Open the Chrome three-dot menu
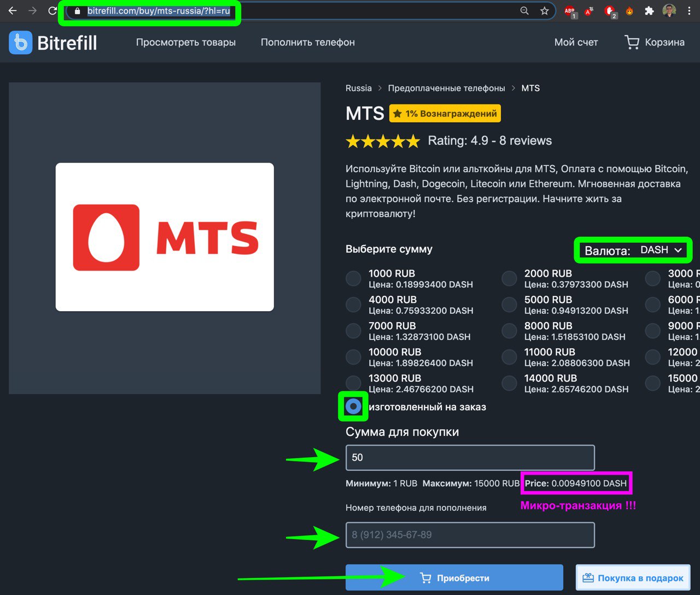Image resolution: width=700 pixels, height=595 pixels. pyautogui.click(x=689, y=11)
